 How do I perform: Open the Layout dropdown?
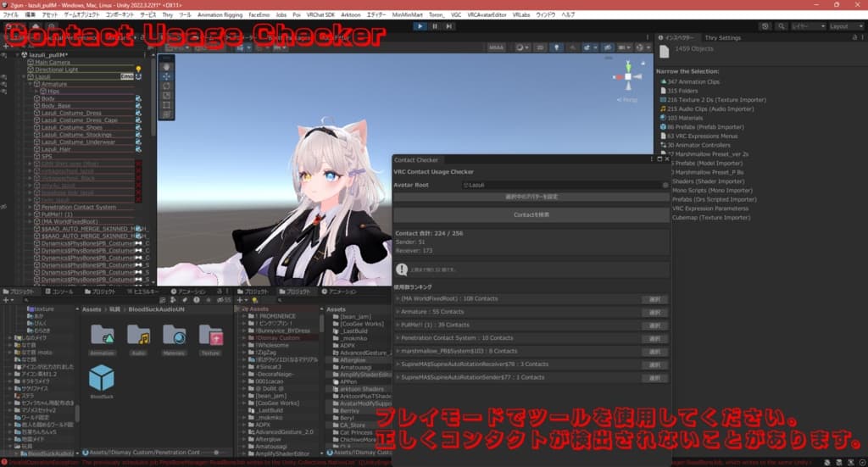click(845, 26)
